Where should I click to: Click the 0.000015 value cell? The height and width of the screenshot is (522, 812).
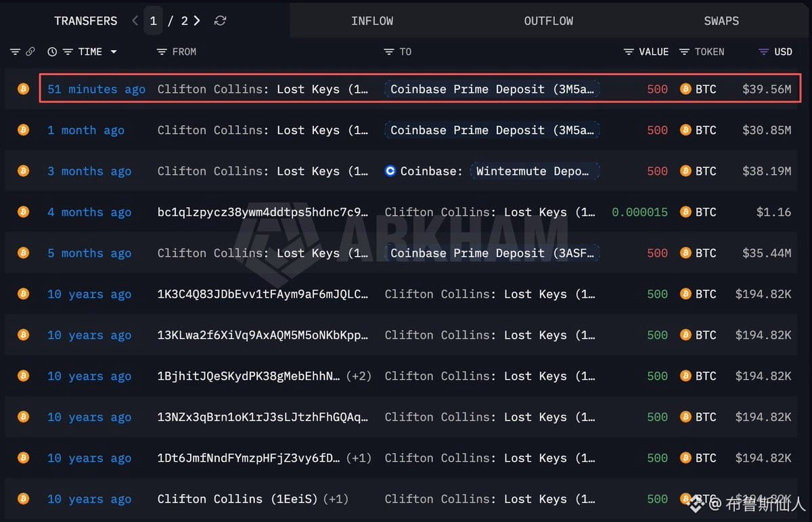coord(639,212)
